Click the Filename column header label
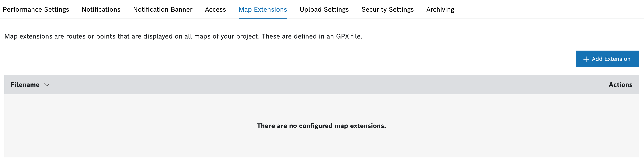 click(x=25, y=85)
